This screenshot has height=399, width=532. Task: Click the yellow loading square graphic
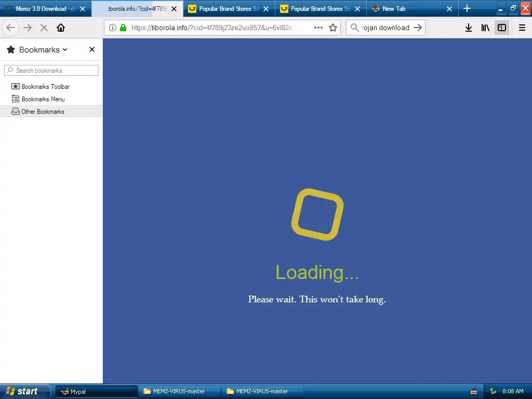click(317, 215)
